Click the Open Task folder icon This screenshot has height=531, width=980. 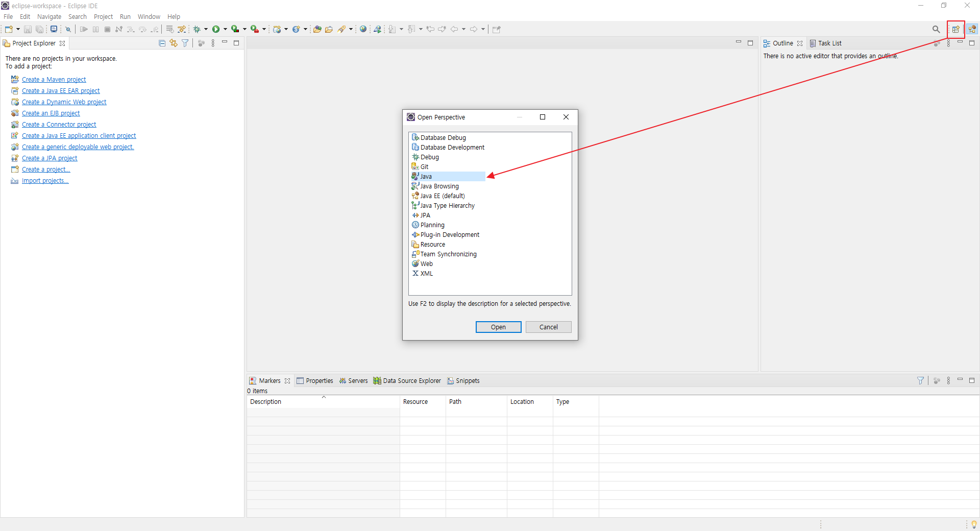tap(329, 29)
